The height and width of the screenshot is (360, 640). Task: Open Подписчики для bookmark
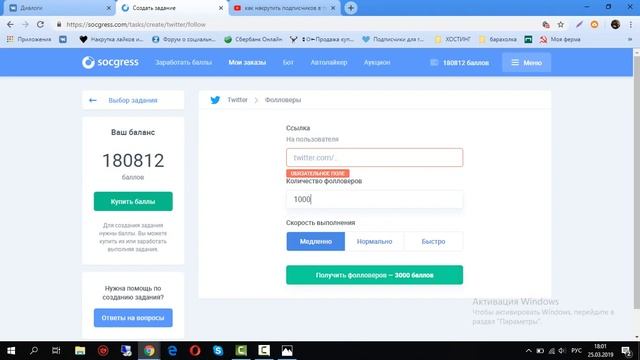pos(393,39)
